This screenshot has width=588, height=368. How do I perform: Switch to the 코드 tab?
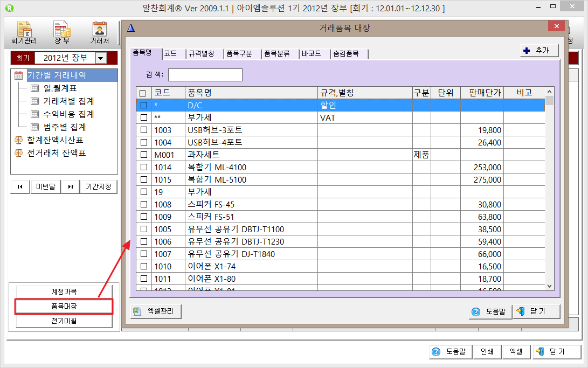[174, 53]
